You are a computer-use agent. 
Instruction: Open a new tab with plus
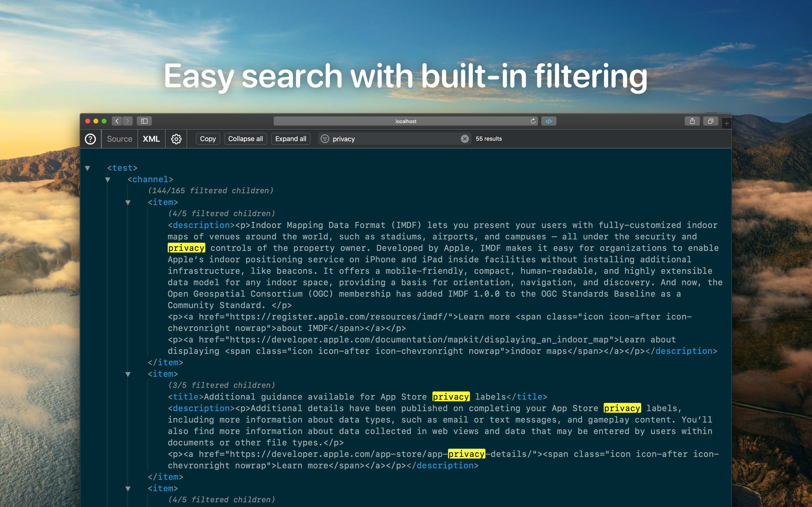727,123
